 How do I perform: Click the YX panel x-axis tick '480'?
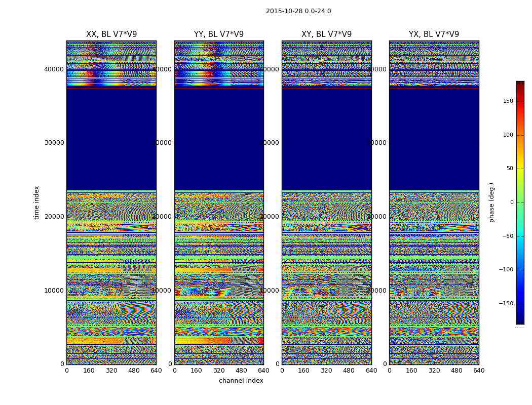pyautogui.click(x=457, y=371)
